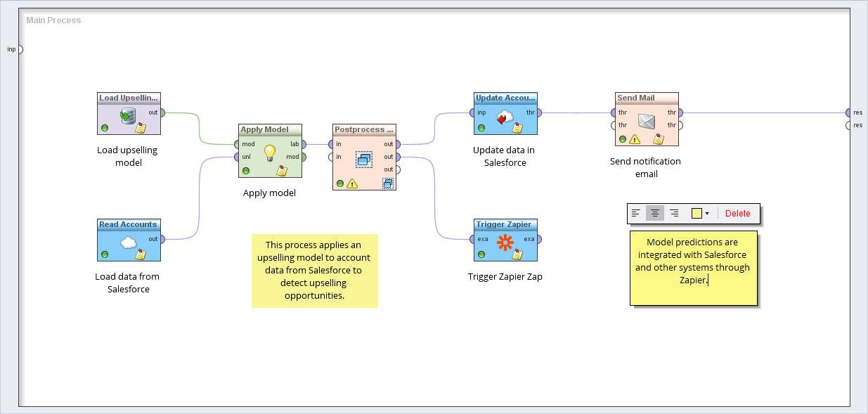Click the comment icon on Trigger Zapier

pos(517,254)
